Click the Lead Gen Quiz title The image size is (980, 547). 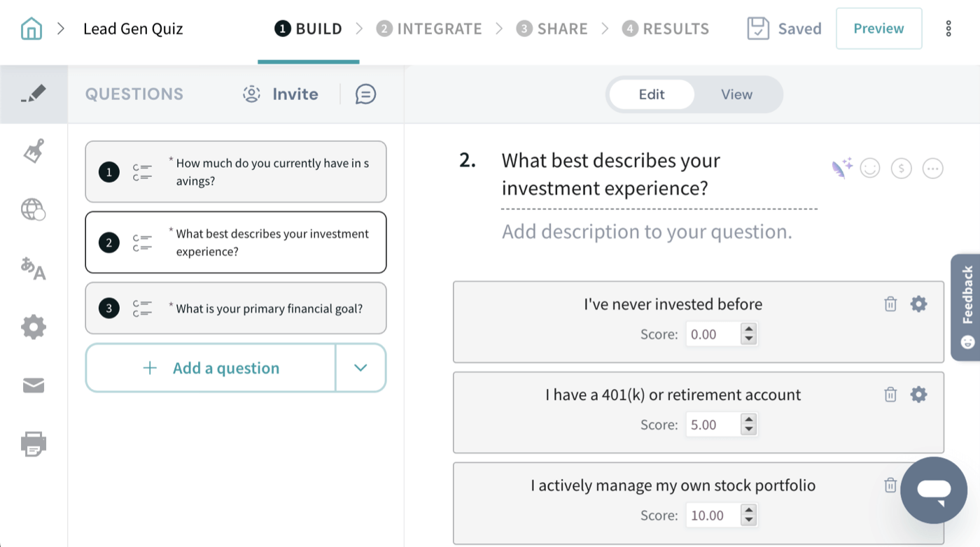133,29
